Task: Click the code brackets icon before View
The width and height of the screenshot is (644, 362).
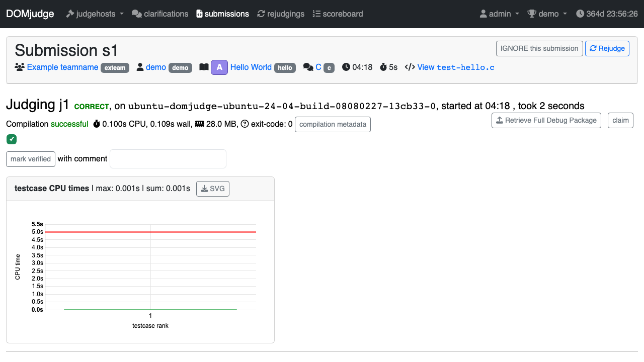Action: [410, 67]
